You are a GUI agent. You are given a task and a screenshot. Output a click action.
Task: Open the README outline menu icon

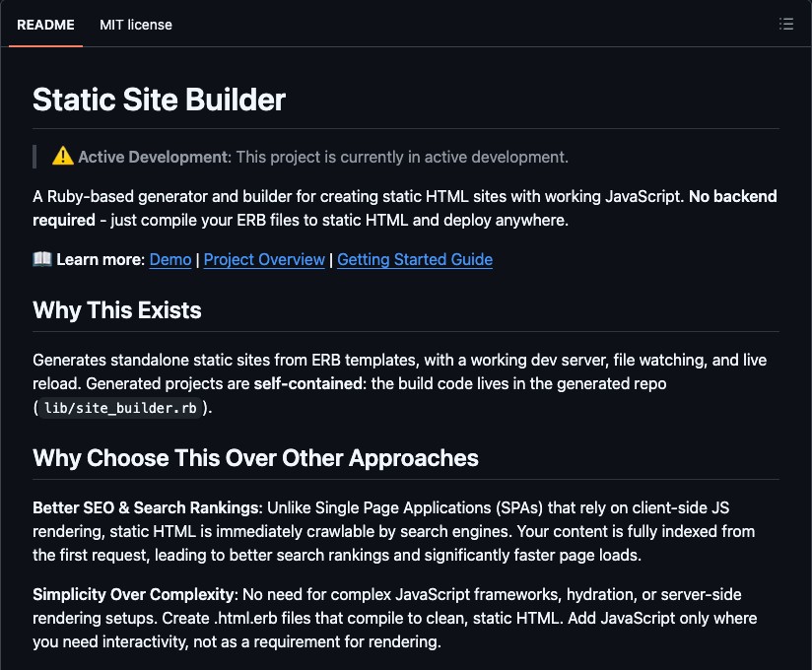click(786, 25)
